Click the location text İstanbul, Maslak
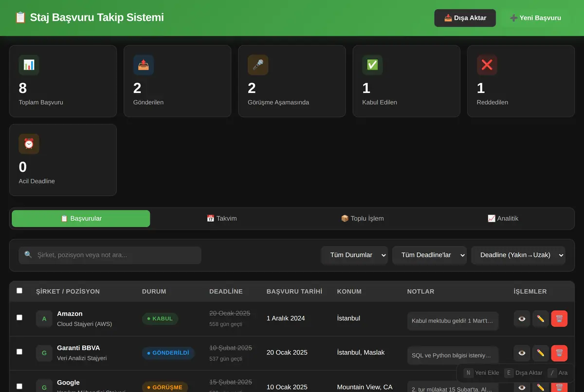 [361, 353]
